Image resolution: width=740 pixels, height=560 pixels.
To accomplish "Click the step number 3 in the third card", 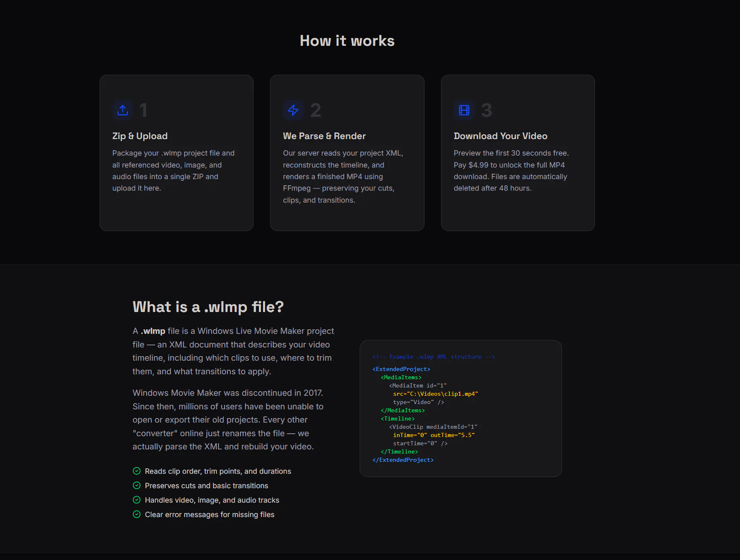I will click(486, 110).
